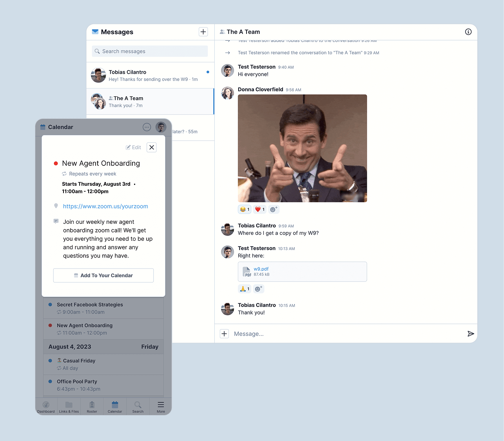Add emoji reaction to w9.pdf message

[258, 289]
